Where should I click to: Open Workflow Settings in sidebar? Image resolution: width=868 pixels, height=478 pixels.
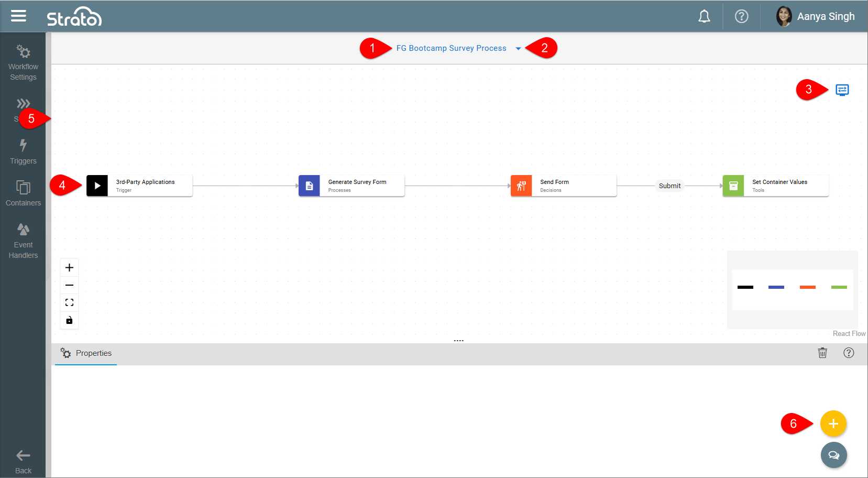pyautogui.click(x=23, y=63)
